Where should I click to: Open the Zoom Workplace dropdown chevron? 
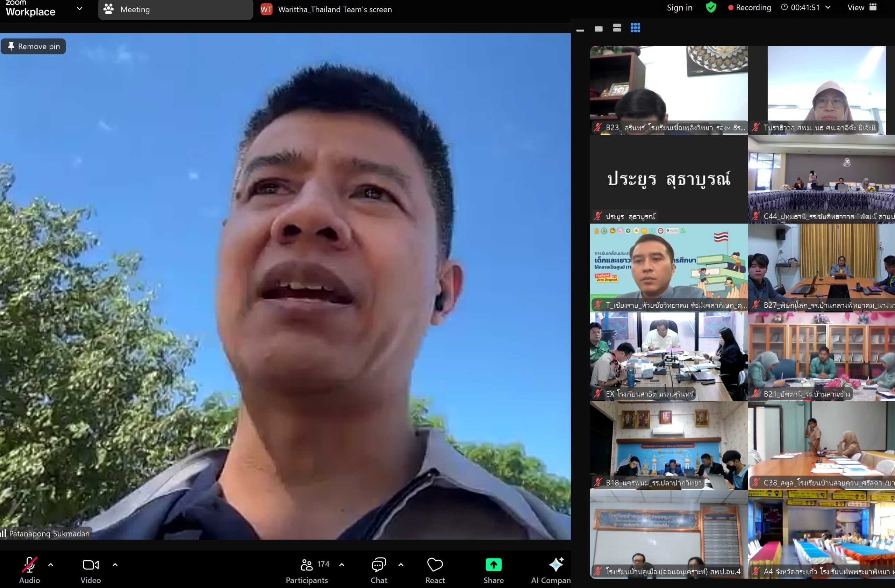point(79,9)
